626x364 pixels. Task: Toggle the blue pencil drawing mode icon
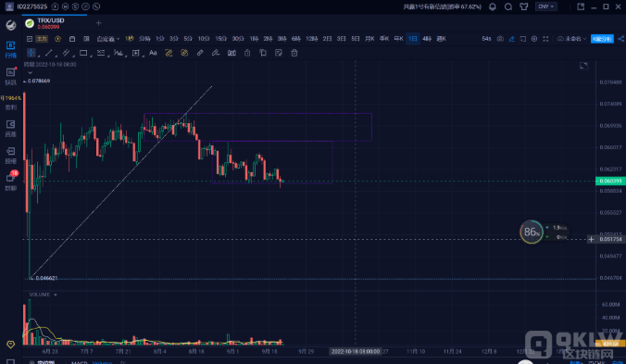coord(511,39)
